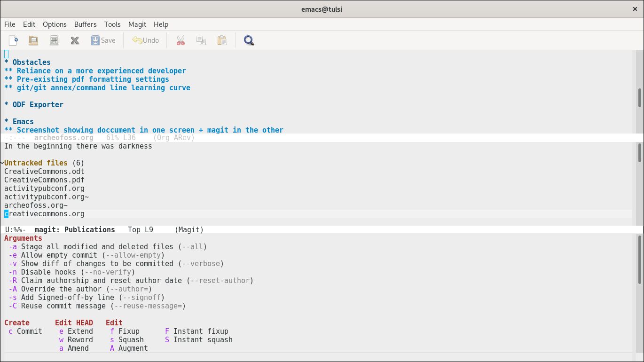This screenshot has height=362, width=644.
Task: Cut selection with the scissors icon
Action: tap(181, 40)
